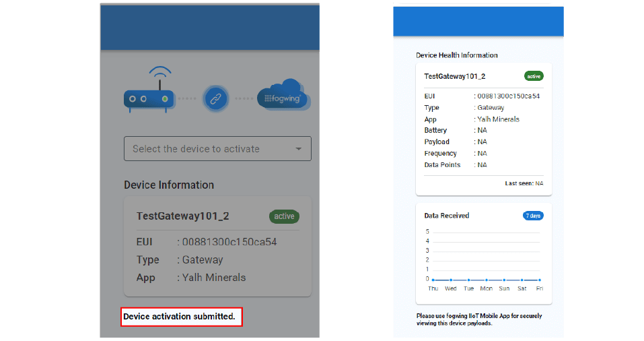Click the Thu data point on chart
Image resolution: width=644 pixels, height=341 pixels.
click(x=433, y=280)
